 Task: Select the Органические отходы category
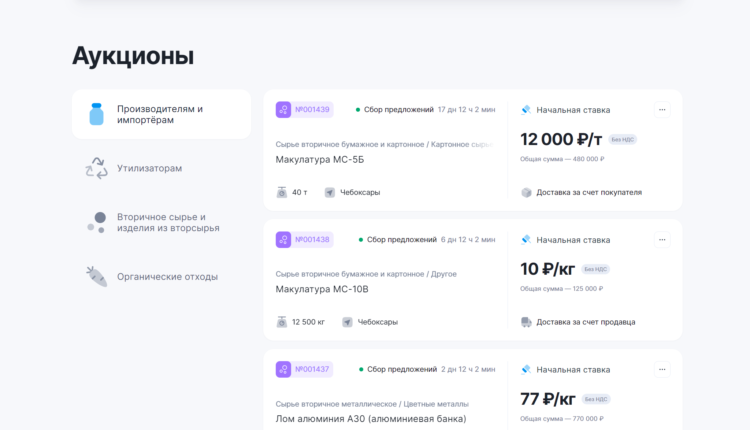166,276
